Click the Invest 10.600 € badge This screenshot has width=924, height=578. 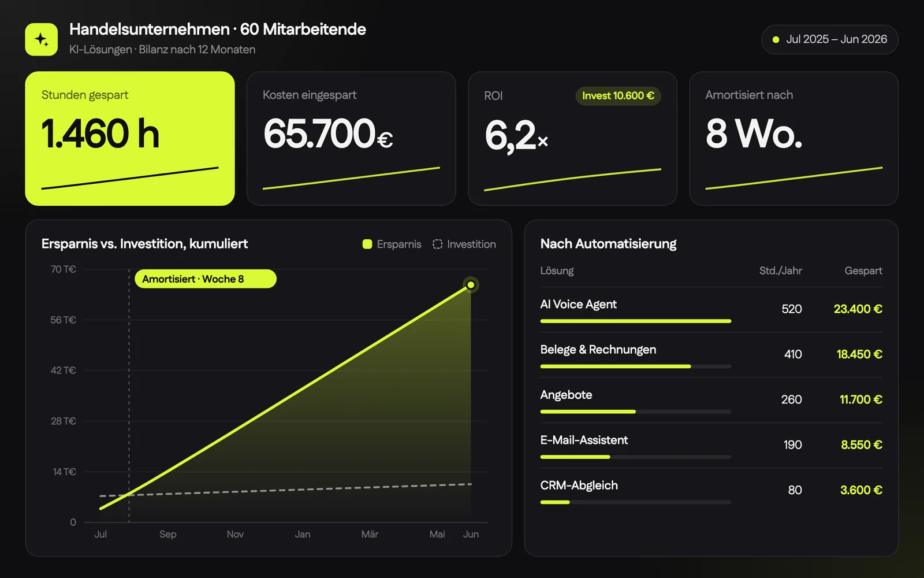pos(618,96)
